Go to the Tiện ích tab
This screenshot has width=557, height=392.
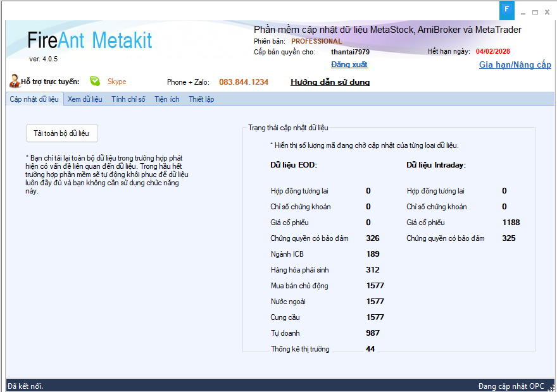(x=167, y=99)
